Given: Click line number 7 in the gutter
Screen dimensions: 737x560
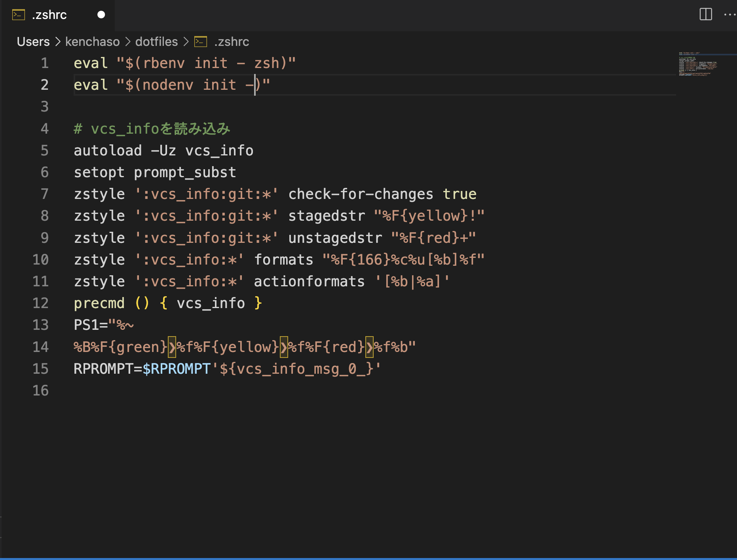Looking at the screenshot, I should point(44,194).
